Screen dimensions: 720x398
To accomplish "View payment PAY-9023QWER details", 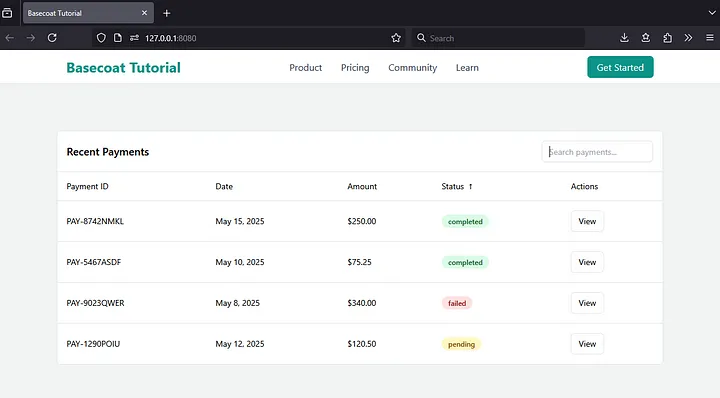I will click(x=587, y=303).
